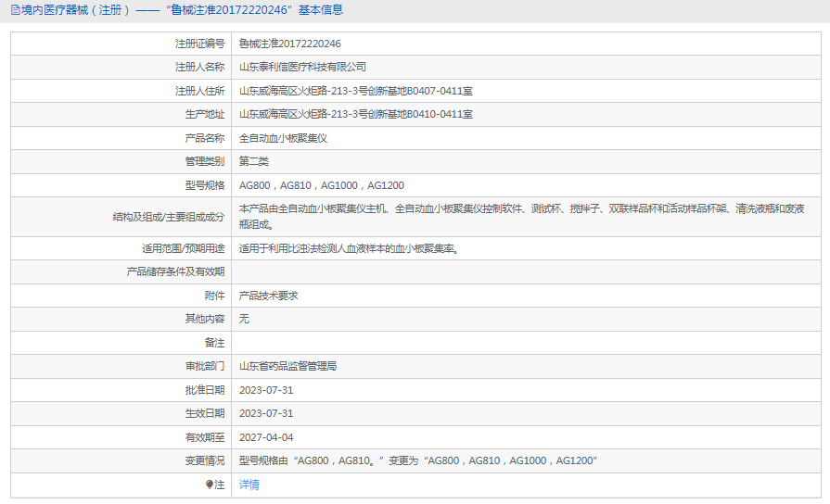Select the 无 value in 其他内容 row
The height and width of the screenshot is (504, 830).
(244, 319)
